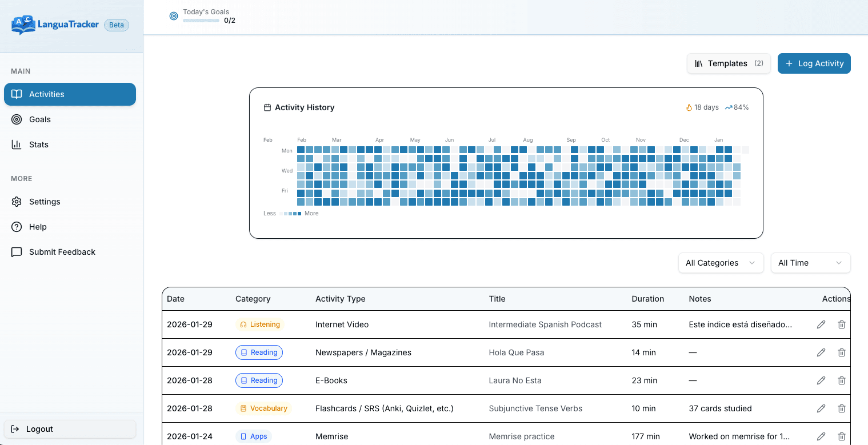This screenshot has width=868, height=445.
Task: Click the Help question mark icon
Action: pos(17,226)
